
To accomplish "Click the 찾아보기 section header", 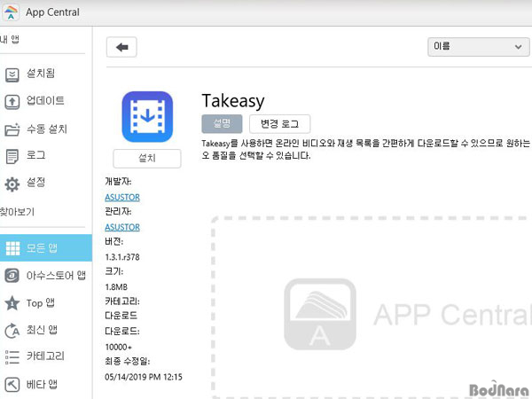I will (17, 212).
